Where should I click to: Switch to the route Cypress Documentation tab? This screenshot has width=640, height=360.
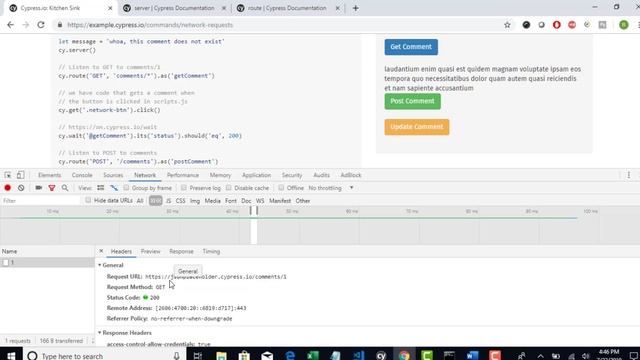pos(287,8)
